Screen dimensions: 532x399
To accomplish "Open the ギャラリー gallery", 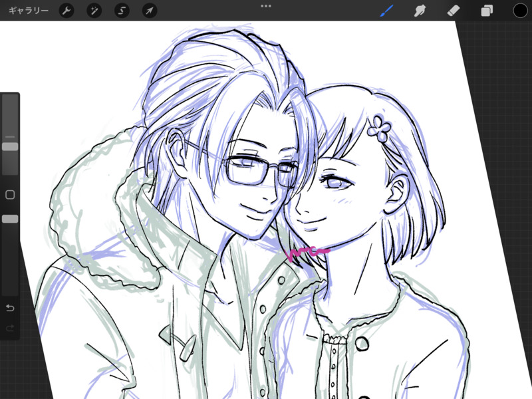I will tap(29, 11).
